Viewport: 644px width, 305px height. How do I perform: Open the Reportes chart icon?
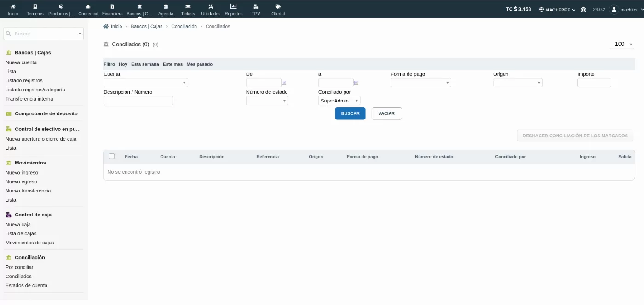point(234,6)
